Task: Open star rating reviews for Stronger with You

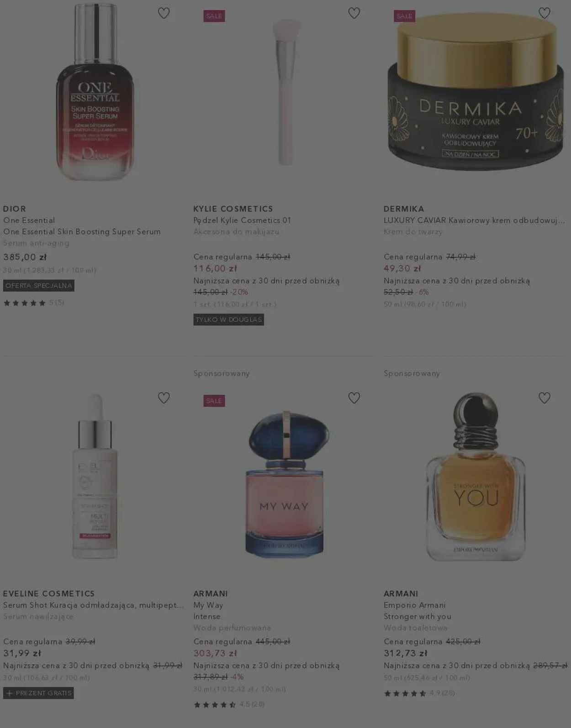Action: (x=419, y=693)
